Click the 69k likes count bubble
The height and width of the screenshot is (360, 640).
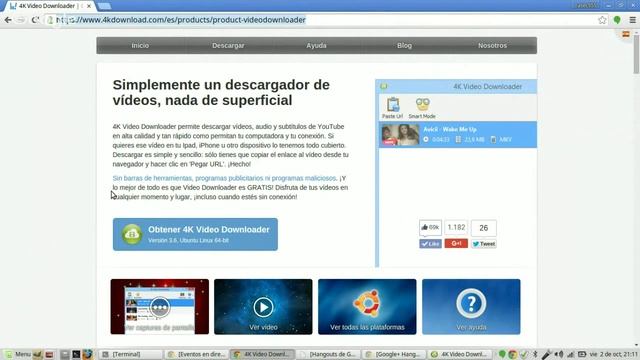tap(430, 227)
